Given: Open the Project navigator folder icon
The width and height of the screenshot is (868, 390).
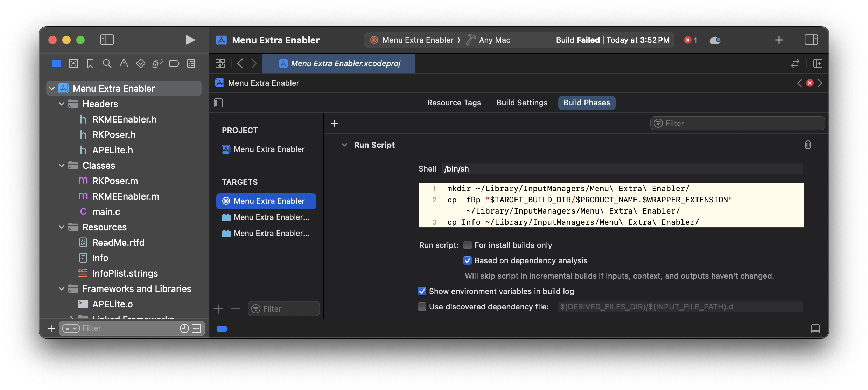Looking at the screenshot, I should (57, 63).
